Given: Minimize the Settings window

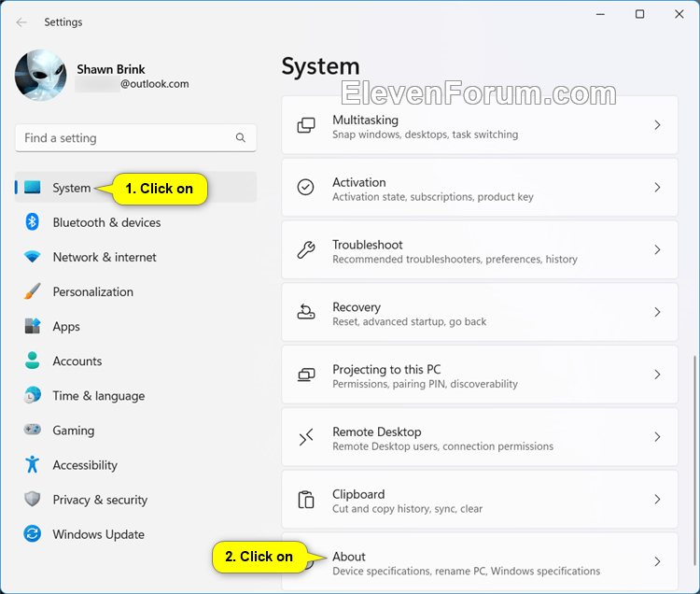Looking at the screenshot, I should 600,14.
